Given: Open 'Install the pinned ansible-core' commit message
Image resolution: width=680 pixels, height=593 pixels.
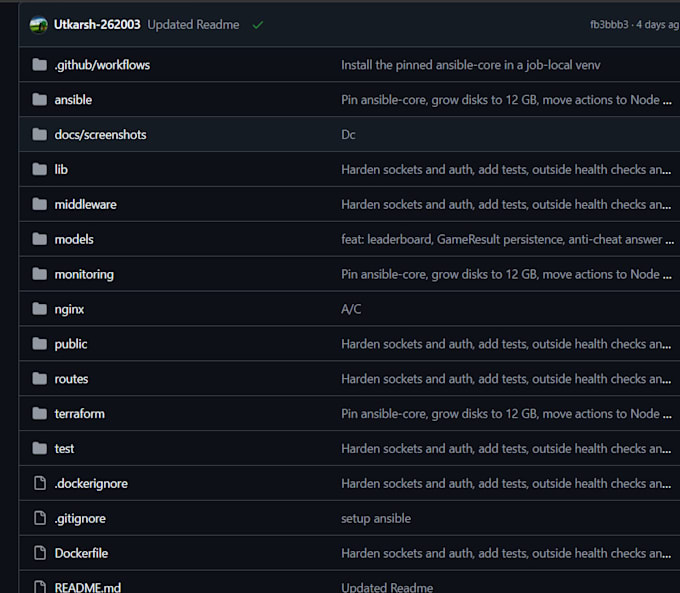Looking at the screenshot, I should tap(471, 65).
